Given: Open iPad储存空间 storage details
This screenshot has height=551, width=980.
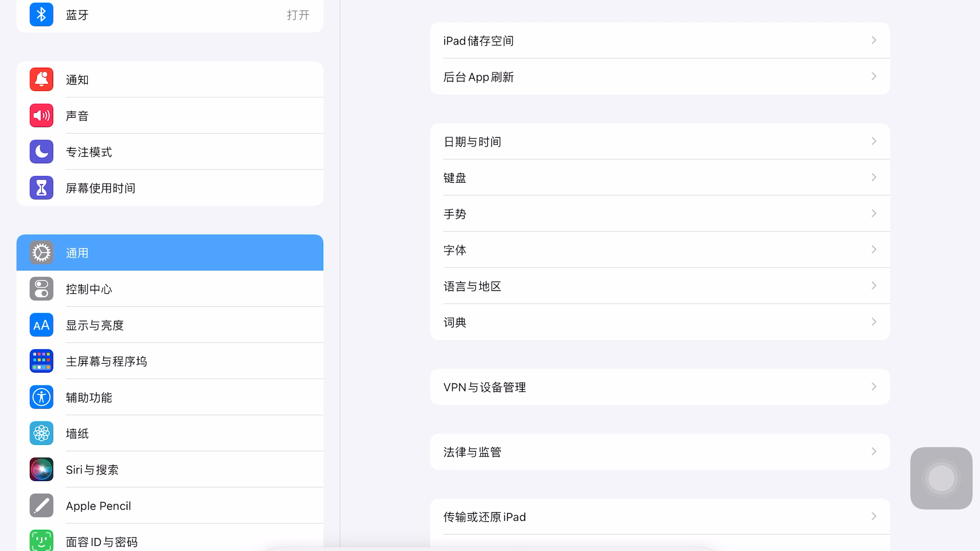Looking at the screenshot, I should [659, 41].
